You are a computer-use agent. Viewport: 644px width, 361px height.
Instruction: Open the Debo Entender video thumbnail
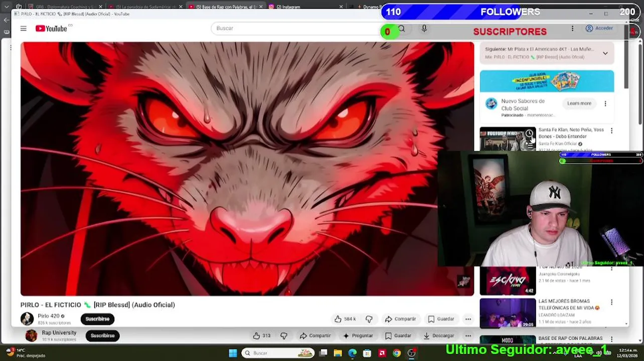point(508,139)
